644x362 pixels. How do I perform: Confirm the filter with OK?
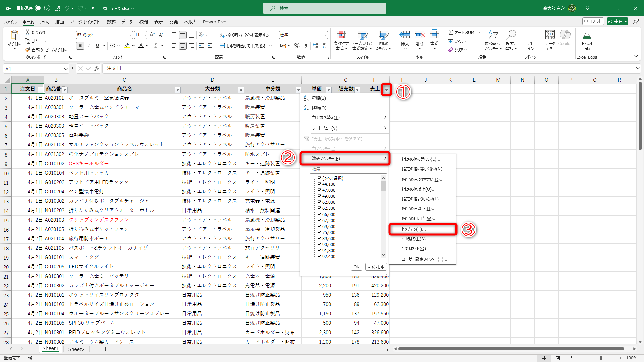(x=356, y=266)
